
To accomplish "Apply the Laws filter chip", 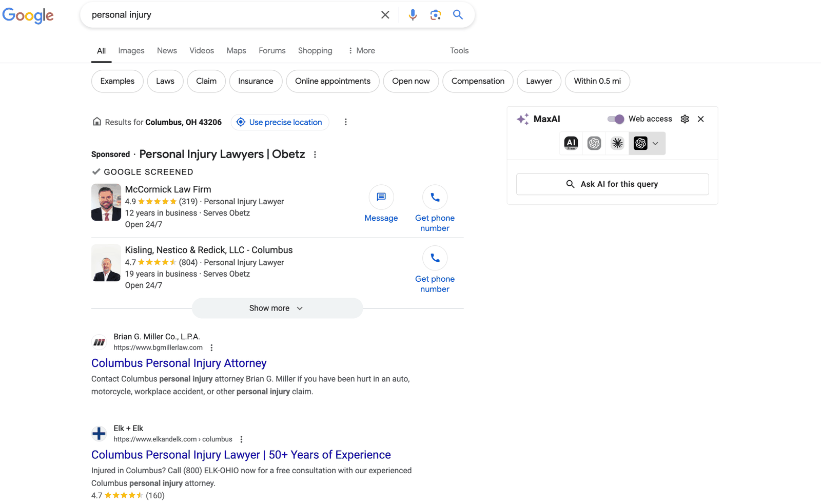I will pyautogui.click(x=165, y=81).
